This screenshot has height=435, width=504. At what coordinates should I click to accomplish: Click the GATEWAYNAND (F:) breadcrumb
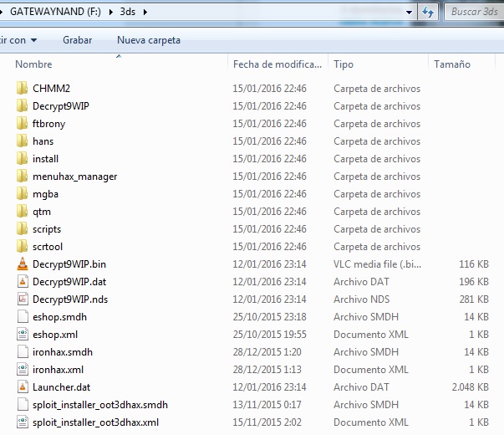[55, 12]
